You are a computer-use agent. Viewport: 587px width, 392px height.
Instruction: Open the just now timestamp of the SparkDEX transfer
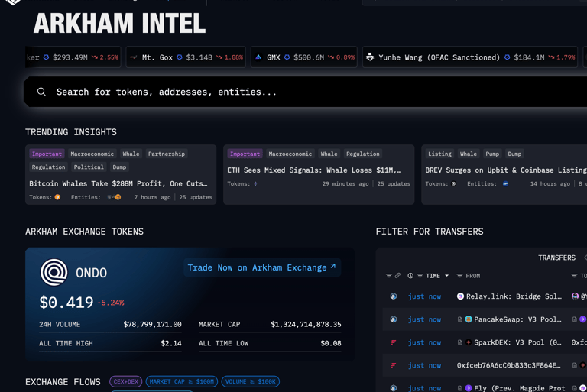tap(424, 342)
